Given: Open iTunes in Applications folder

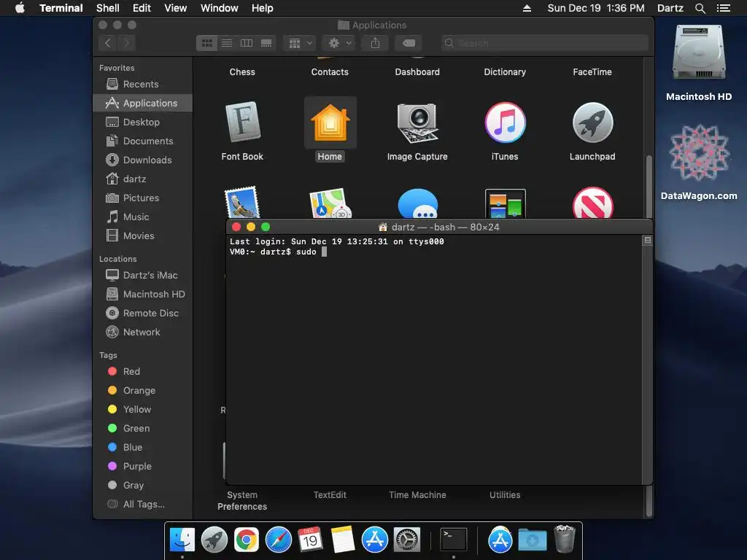Looking at the screenshot, I should [x=505, y=122].
